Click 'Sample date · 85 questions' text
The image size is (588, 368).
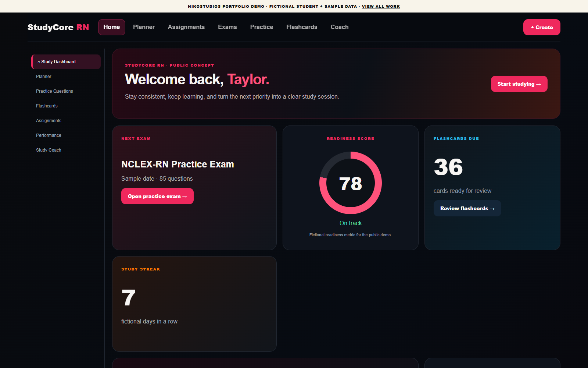(x=157, y=178)
